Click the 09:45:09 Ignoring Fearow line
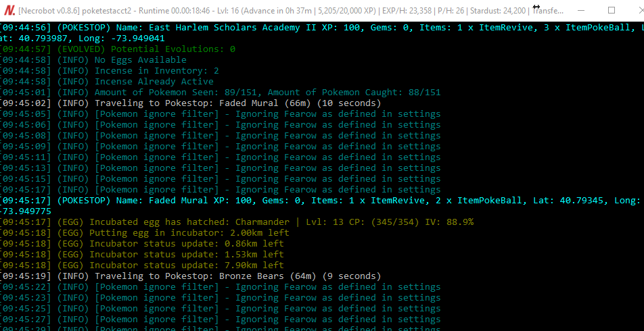This screenshot has height=331, width=644. 220,147
